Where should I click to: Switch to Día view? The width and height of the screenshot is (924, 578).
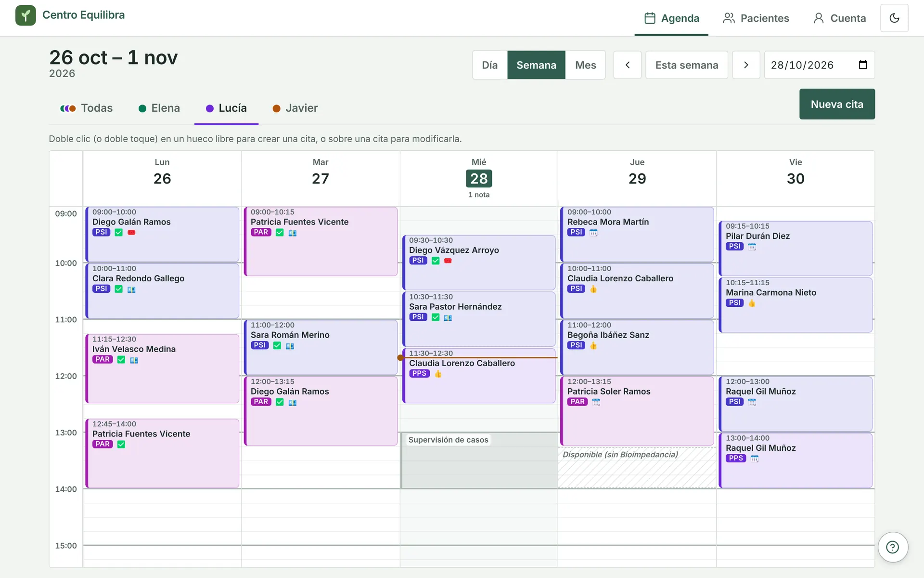coord(490,65)
